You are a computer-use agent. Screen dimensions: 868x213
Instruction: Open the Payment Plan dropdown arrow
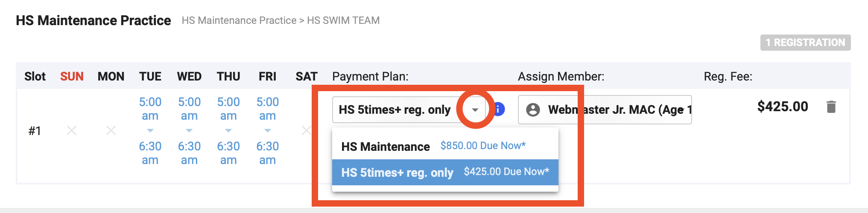click(x=475, y=110)
